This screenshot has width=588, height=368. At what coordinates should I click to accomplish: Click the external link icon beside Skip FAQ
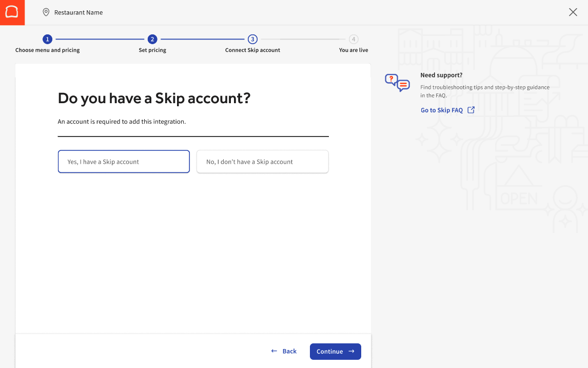point(471,110)
